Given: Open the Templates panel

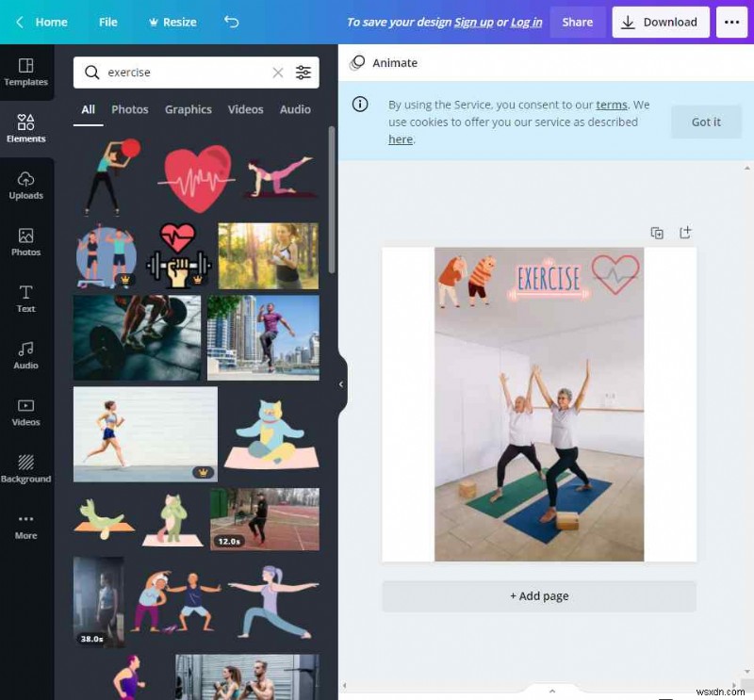Looking at the screenshot, I should [26, 73].
